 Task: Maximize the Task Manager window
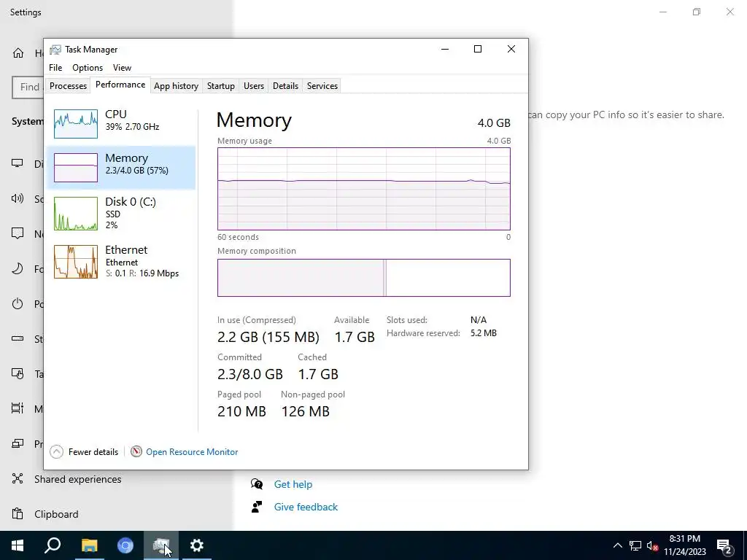click(478, 49)
